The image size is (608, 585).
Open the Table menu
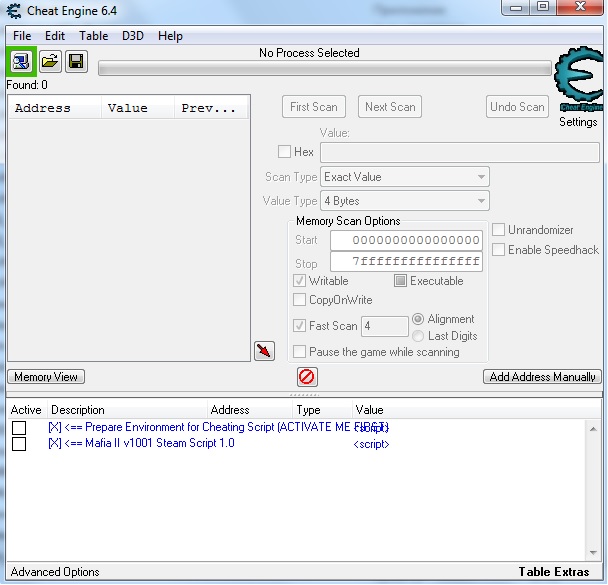93,36
